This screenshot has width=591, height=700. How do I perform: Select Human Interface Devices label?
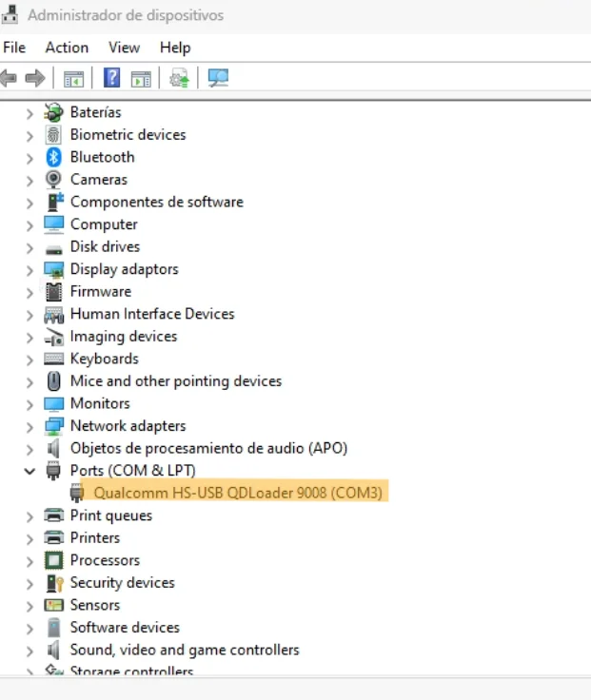pyautogui.click(x=152, y=314)
